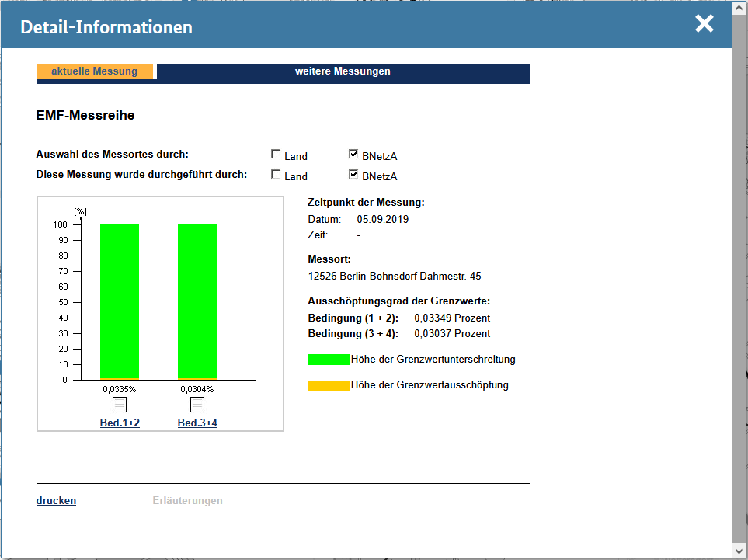748x560 pixels.
Task: Click the value 0,03037 Prozent
Action: point(452,333)
